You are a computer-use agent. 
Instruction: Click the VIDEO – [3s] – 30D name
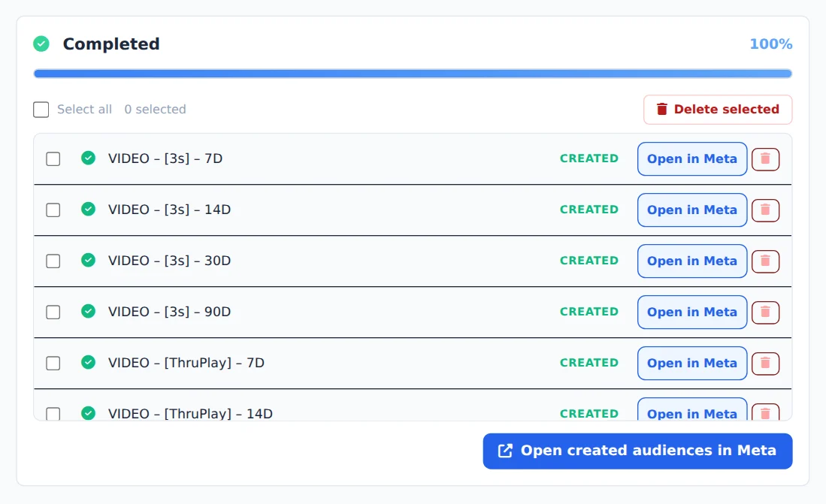pos(170,261)
